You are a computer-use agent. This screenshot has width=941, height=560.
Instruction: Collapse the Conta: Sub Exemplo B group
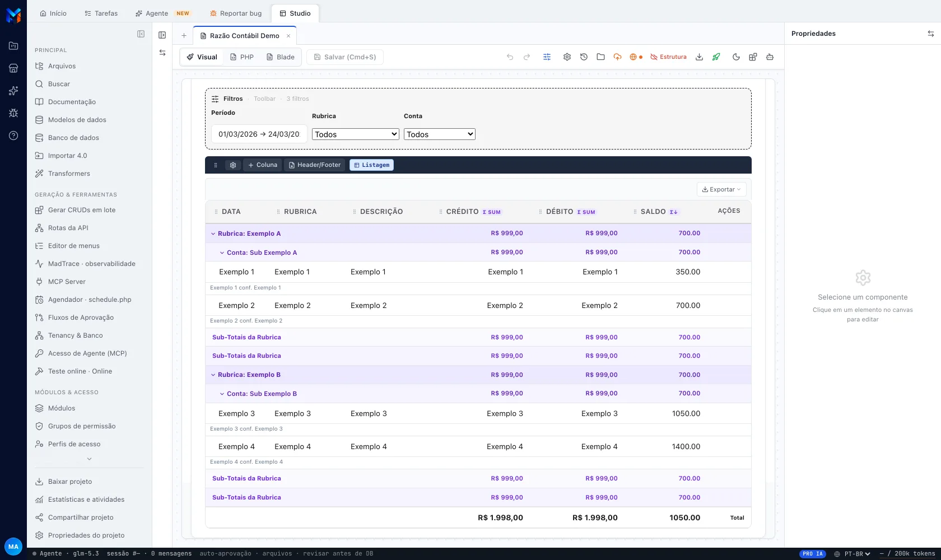[222, 394]
